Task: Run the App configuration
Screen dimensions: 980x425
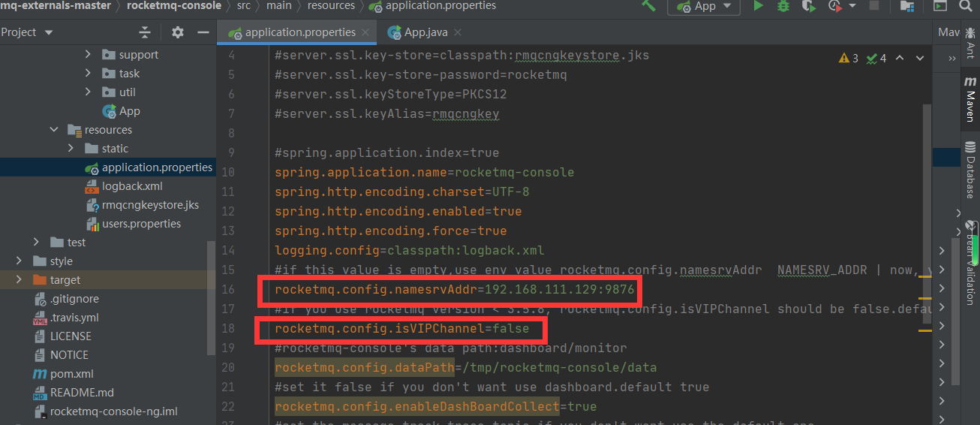Action: [759, 6]
